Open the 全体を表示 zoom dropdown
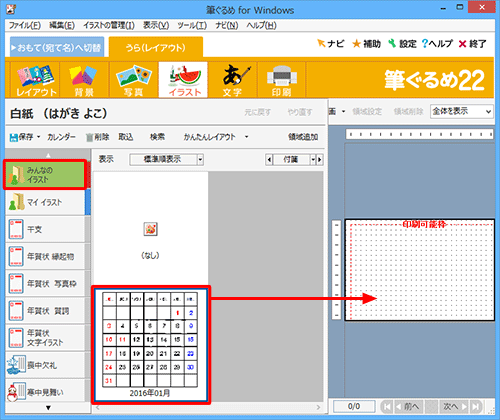 click(461, 111)
